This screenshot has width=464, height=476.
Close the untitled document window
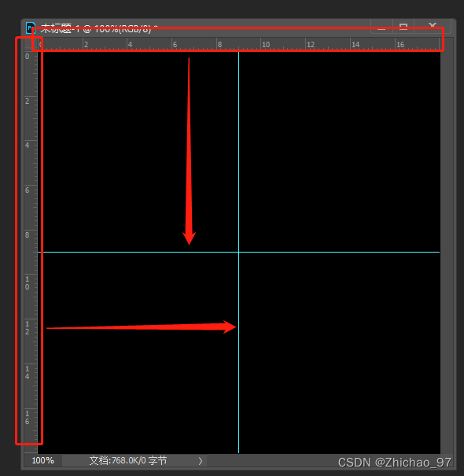pos(433,27)
